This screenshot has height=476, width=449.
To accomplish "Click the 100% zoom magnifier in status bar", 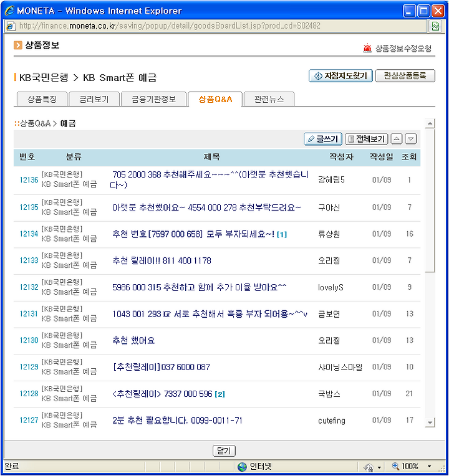I will pyautogui.click(x=395, y=466).
